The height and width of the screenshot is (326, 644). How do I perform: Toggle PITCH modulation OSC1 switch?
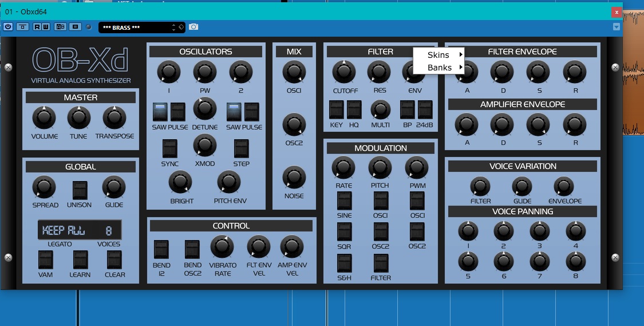pyautogui.click(x=381, y=201)
